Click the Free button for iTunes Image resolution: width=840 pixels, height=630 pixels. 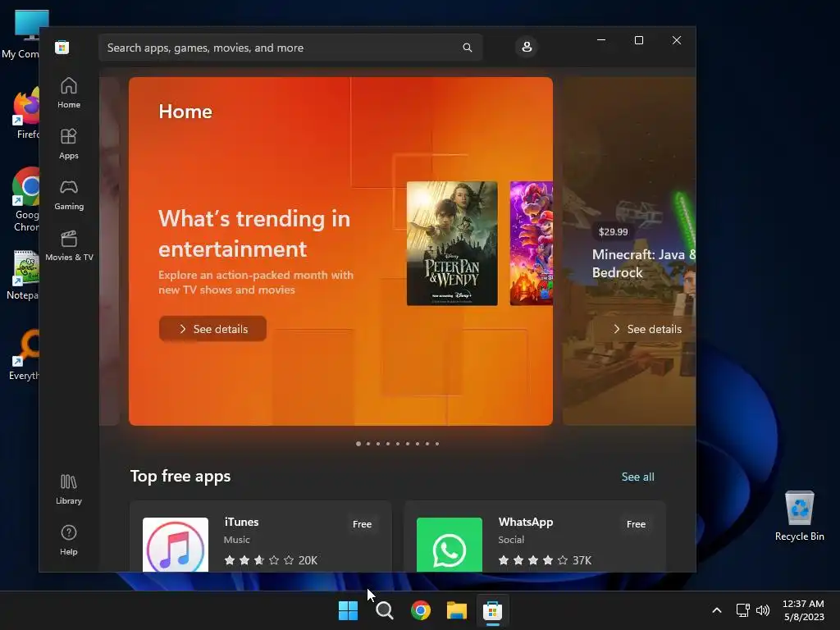tap(362, 524)
